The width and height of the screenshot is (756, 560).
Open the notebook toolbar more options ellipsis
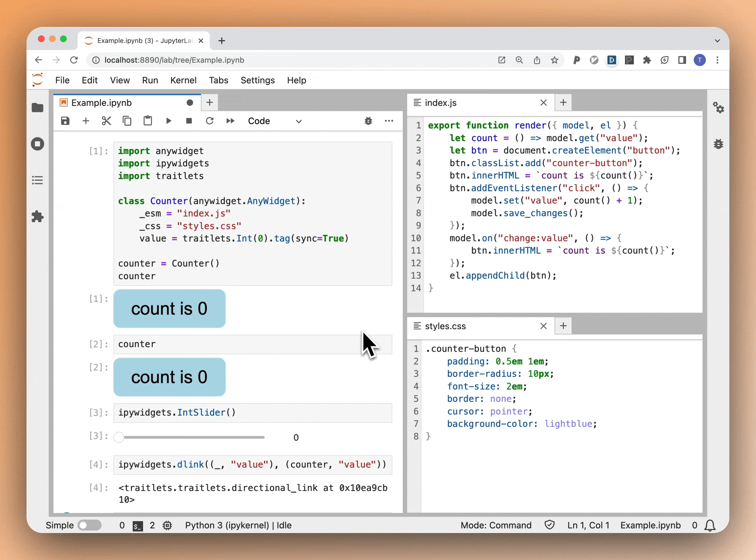pos(389,121)
